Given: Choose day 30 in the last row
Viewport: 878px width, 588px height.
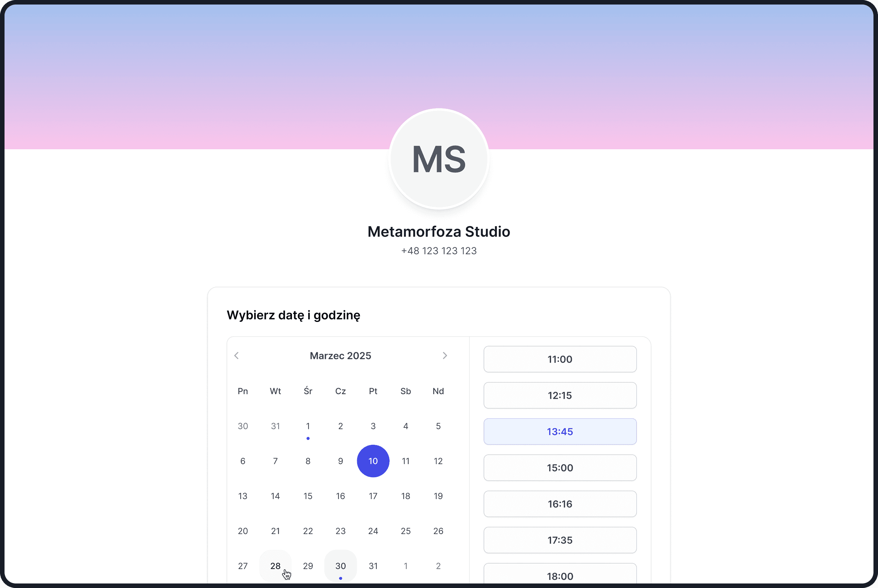Looking at the screenshot, I should [341, 566].
